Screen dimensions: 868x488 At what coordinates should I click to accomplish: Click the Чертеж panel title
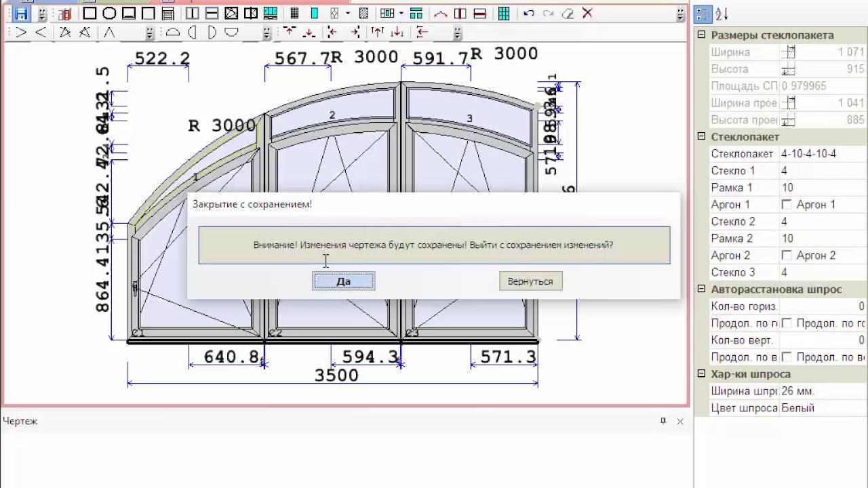click(x=20, y=422)
